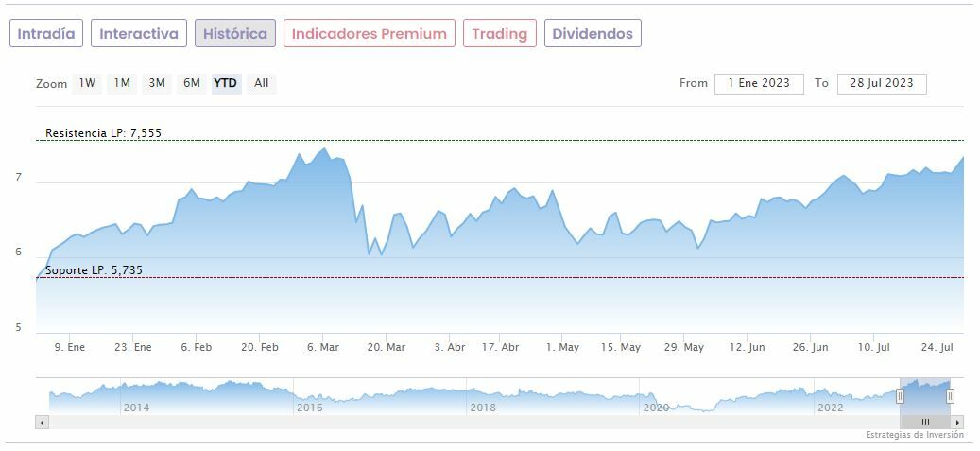Select the 1M zoom range
This screenshot has width=980, height=451.
tap(122, 83)
